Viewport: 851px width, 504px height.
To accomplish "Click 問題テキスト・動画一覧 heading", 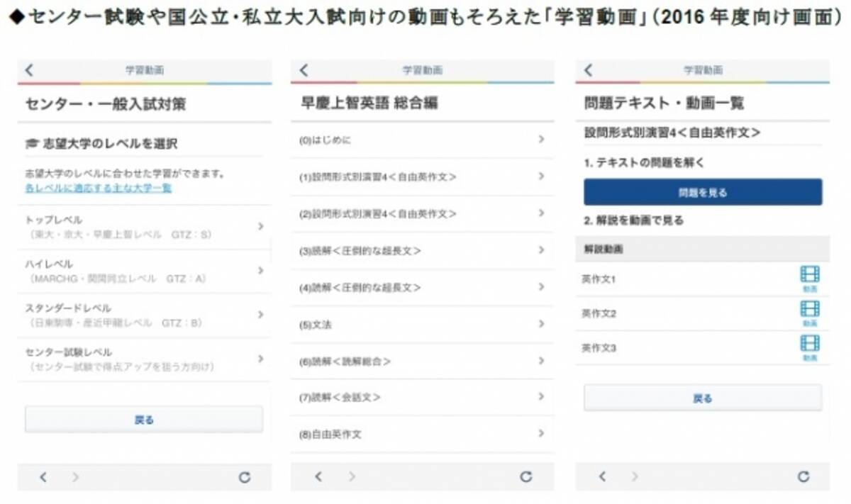I will coord(664,103).
